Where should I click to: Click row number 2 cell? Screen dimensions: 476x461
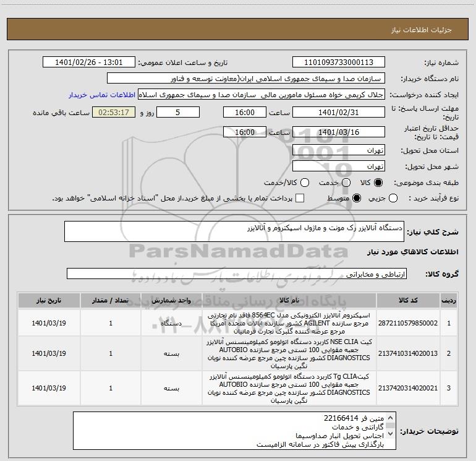(x=449, y=353)
